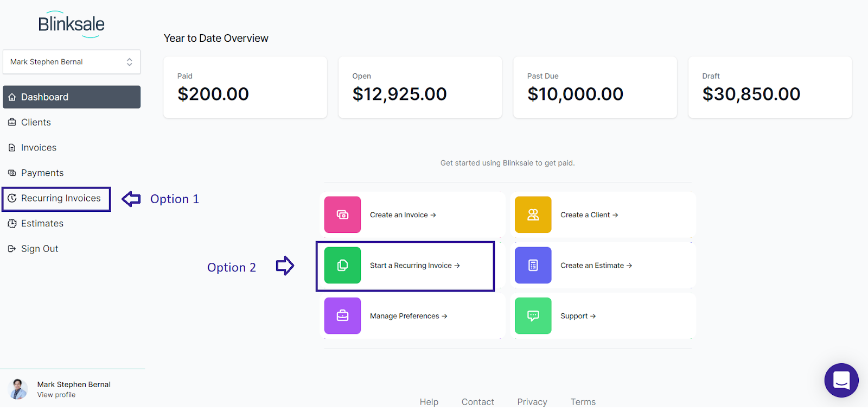
Task: Click View profile link
Action: [x=56, y=395]
